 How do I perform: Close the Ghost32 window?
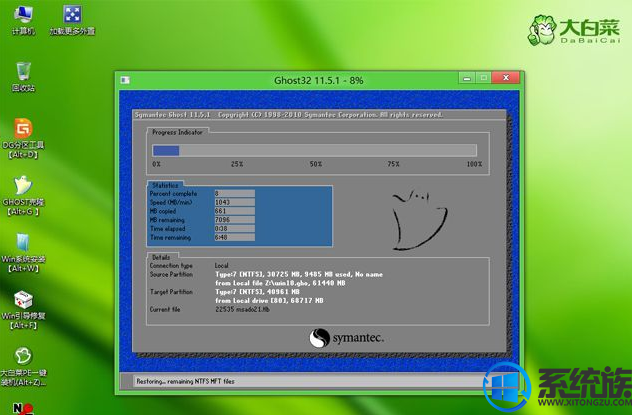(x=506, y=78)
